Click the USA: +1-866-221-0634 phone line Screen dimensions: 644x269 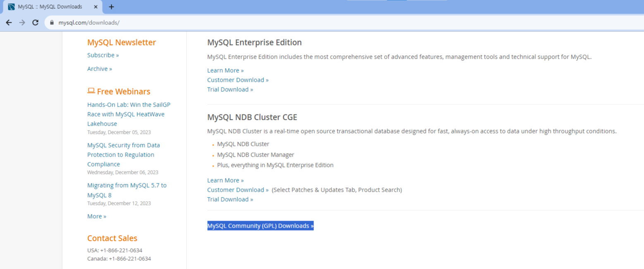(115, 250)
